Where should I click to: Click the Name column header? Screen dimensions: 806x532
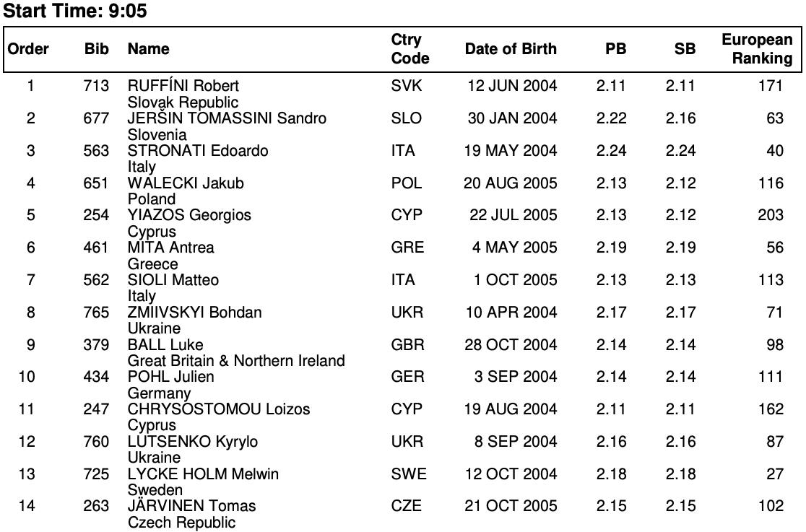tap(149, 50)
